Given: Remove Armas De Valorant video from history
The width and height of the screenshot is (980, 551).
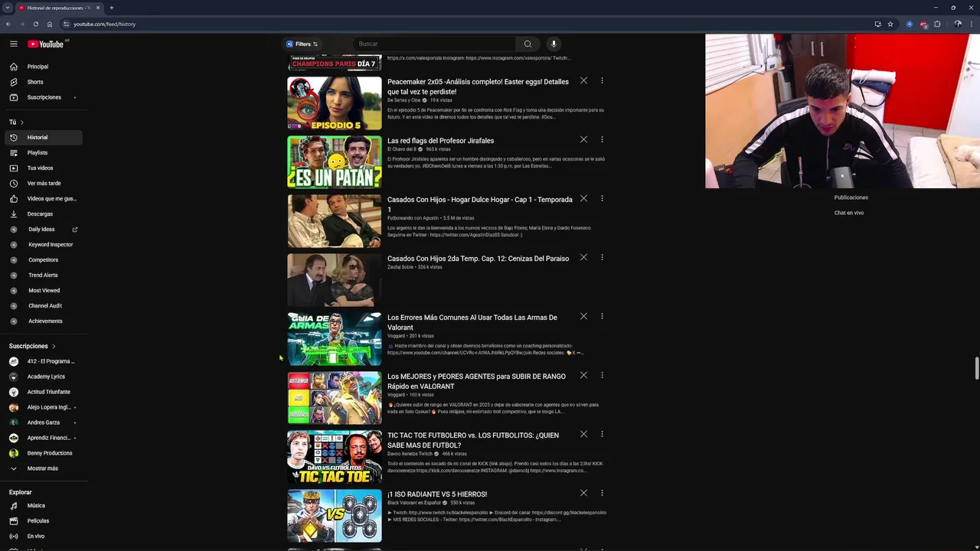Looking at the screenshot, I should click(x=583, y=316).
